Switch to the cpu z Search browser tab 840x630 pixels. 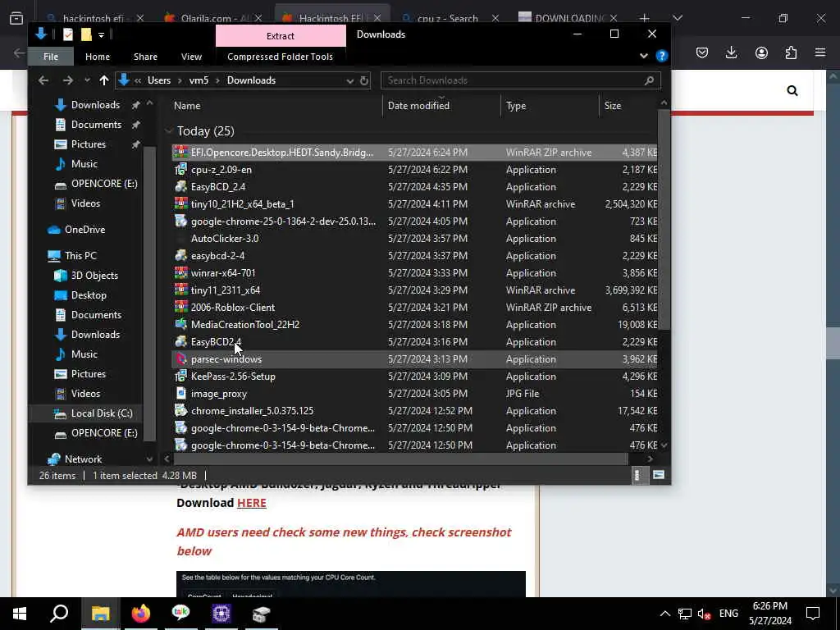coord(448,18)
